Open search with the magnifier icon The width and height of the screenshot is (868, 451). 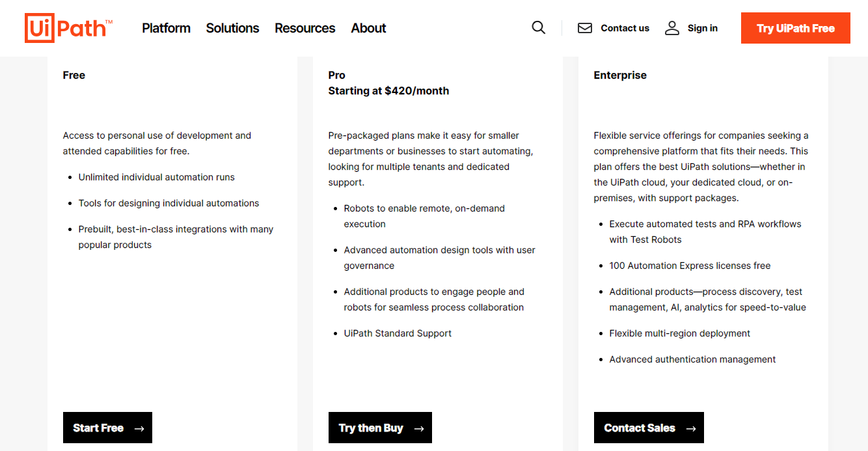tap(538, 28)
